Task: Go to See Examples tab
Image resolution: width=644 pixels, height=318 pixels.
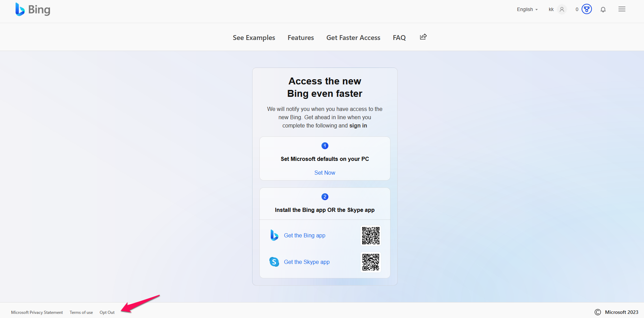Action: tap(254, 38)
